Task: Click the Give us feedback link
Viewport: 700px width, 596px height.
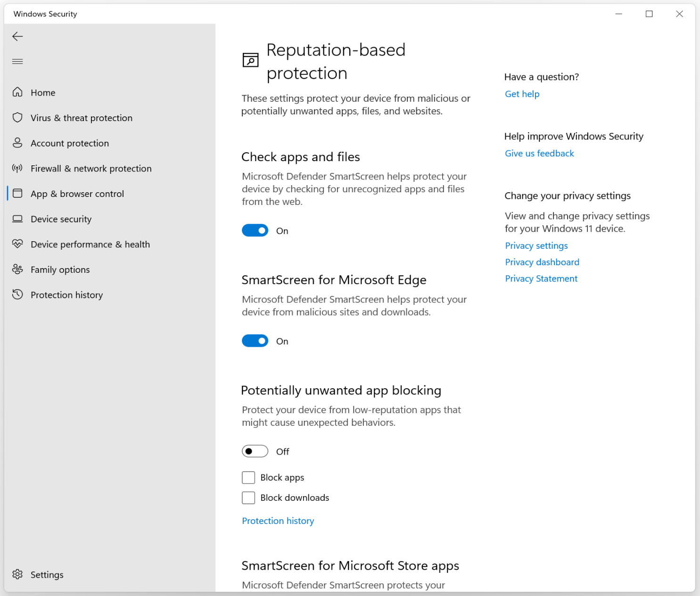Action: click(x=539, y=153)
